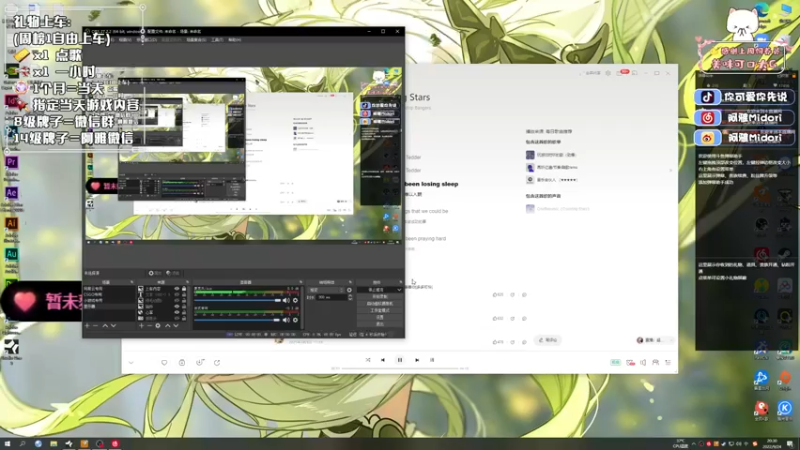The image size is (800, 450).
Task: Open Adobe Premiere Pro desktop icon
Action: click(11, 162)
